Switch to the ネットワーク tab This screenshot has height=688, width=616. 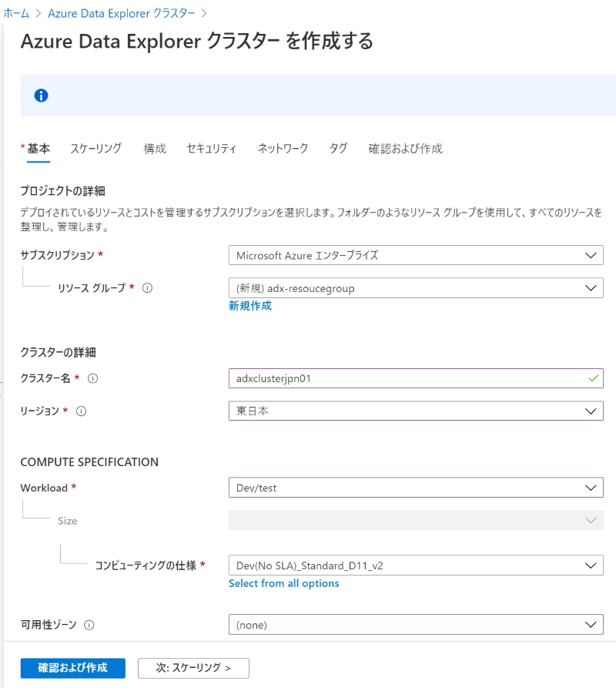point(283,149)
